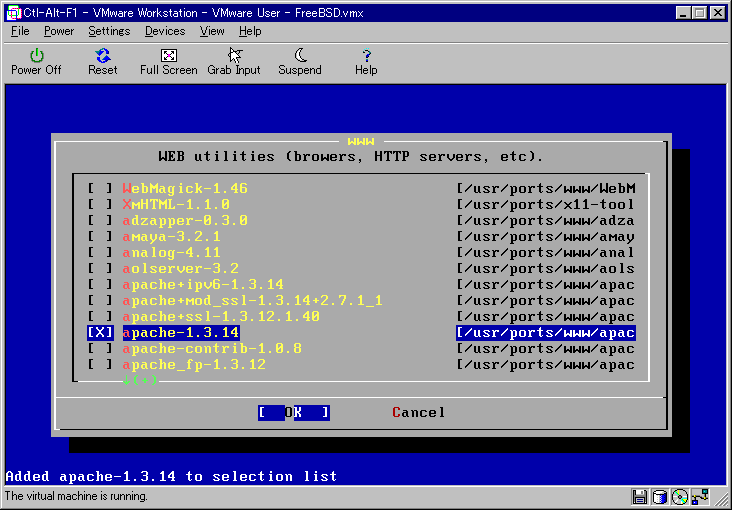Select the adzapper-0.3.0 package name

point(185,220)
